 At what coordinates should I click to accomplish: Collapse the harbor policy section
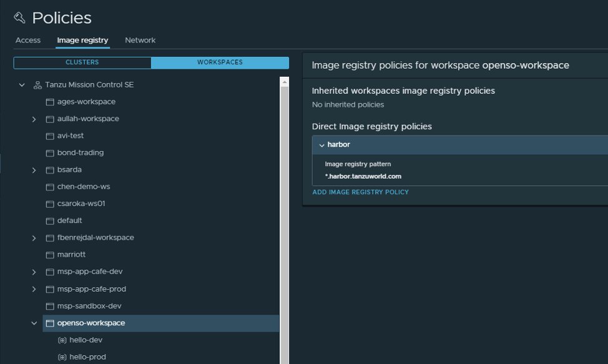(x=322, y=145)
